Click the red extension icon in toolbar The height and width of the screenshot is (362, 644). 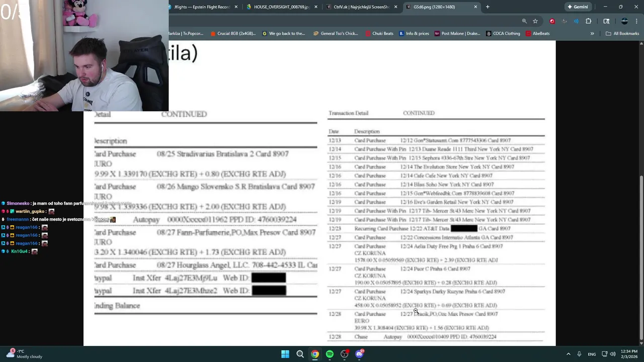(x=552, y=21)
